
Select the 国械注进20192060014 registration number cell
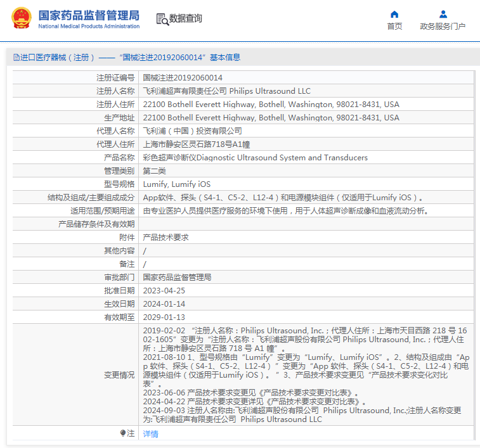pos(183,78)
